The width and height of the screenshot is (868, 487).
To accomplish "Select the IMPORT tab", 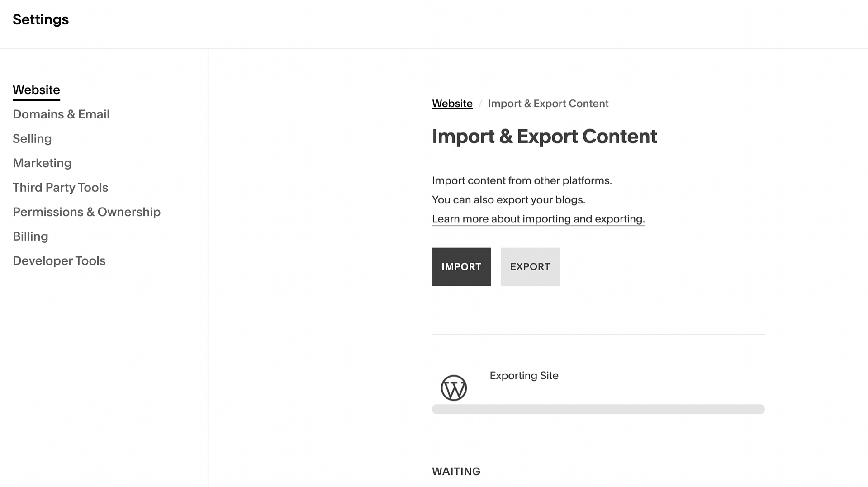I will (461, 267).
